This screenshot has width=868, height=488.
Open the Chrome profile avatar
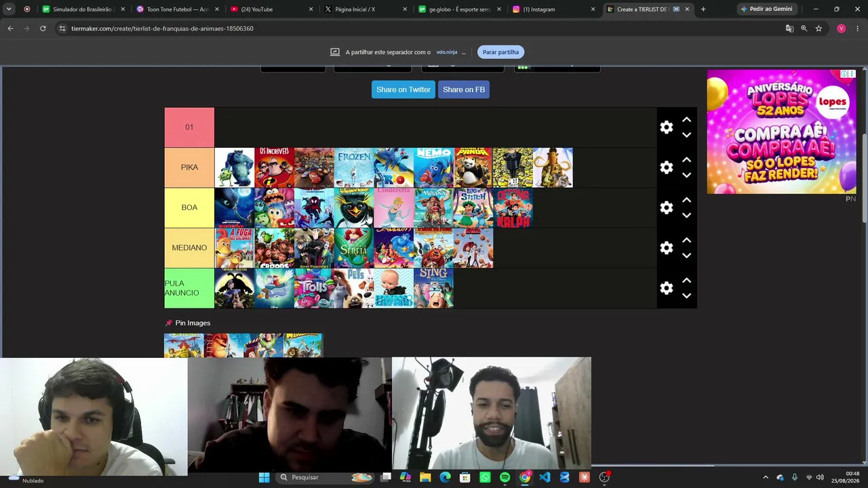coord(842,28)
